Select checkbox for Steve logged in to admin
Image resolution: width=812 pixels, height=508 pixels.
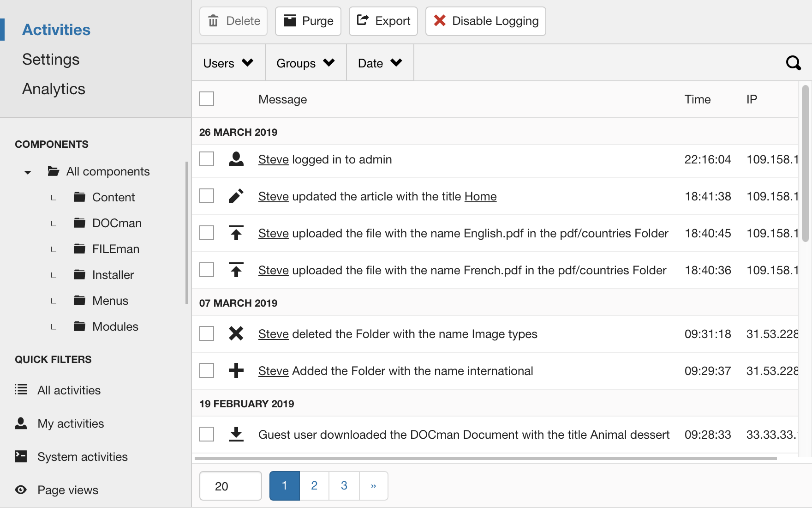pos(207,159)
